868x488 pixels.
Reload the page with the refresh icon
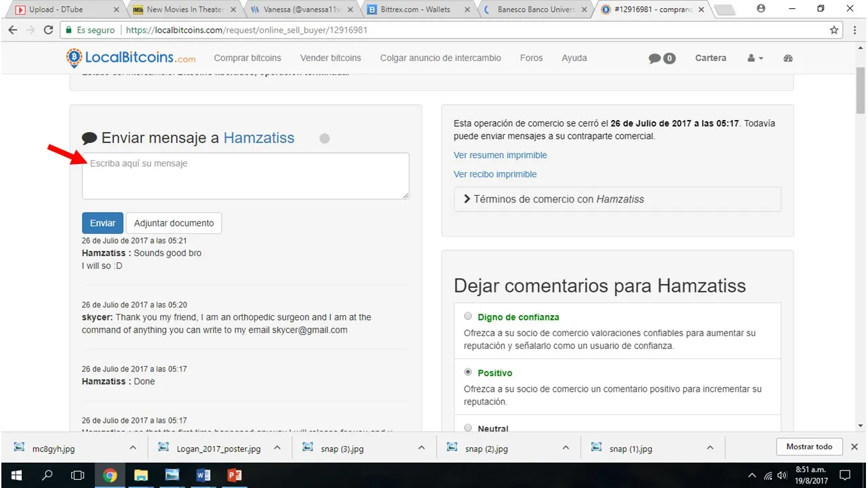pyautogui.click(x=48, y=30)
